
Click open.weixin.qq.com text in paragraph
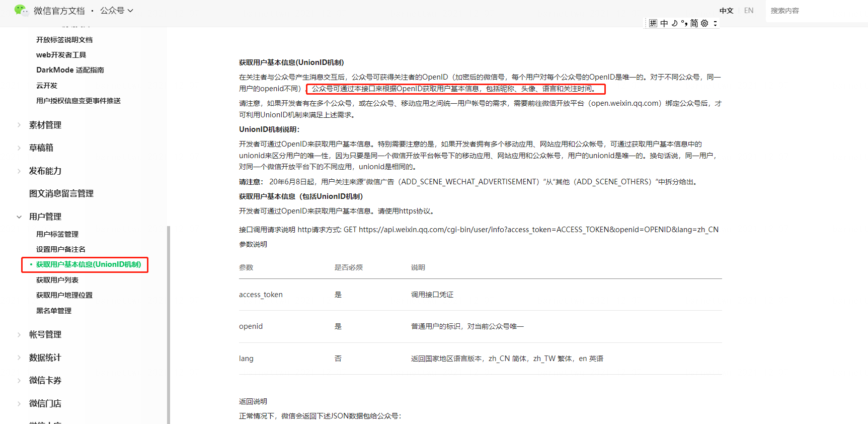pos(625,103)
